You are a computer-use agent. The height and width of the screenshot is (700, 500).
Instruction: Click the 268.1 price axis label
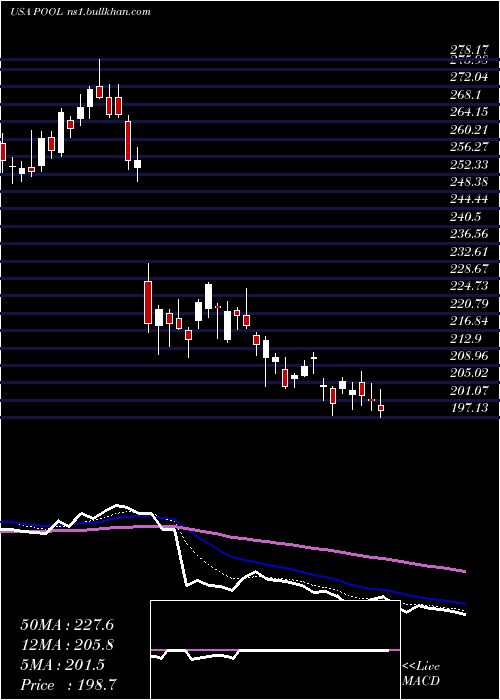467,95
